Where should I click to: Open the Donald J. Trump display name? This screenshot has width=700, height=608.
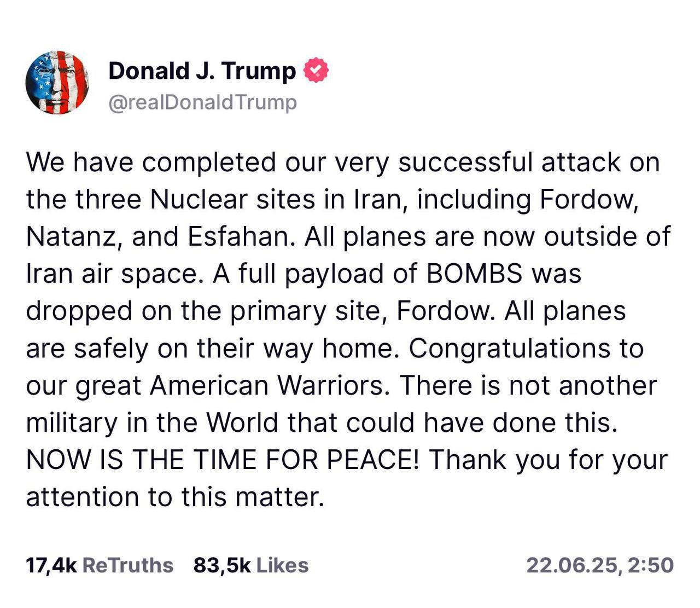coord(202,71)
